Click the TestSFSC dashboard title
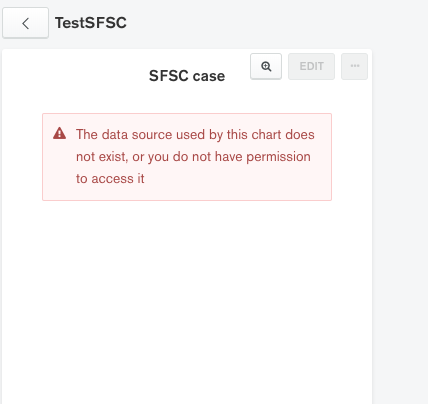 (x=91, y=23)
